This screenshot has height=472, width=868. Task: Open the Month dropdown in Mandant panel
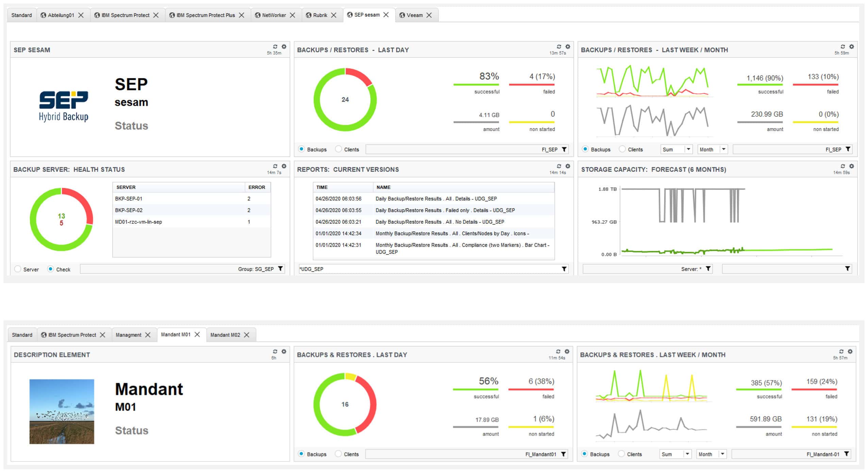722,454
